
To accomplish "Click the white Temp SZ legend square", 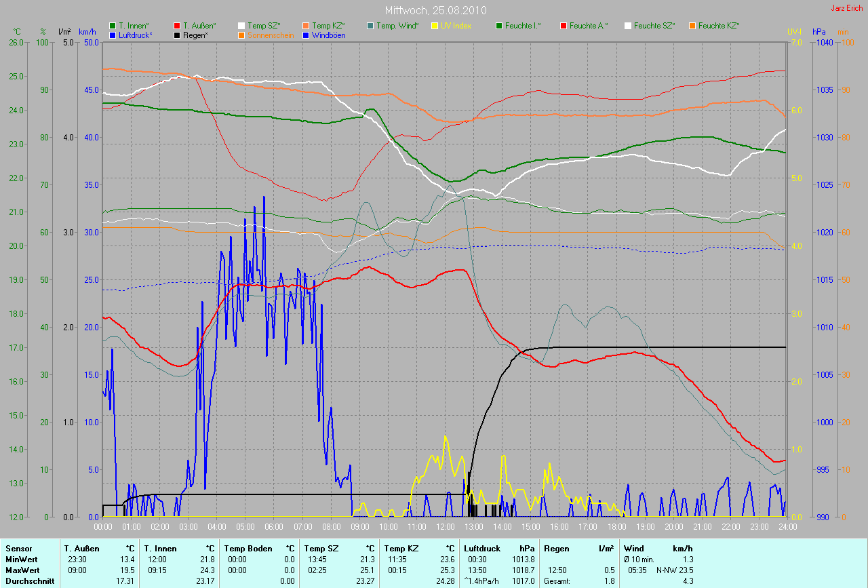I will pyautogui.click(x=241, y=26).
